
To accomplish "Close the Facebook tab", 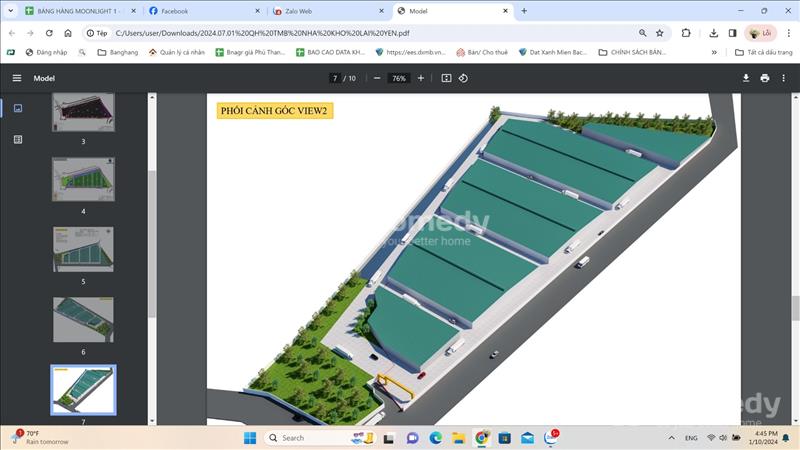I will point(257,11).
